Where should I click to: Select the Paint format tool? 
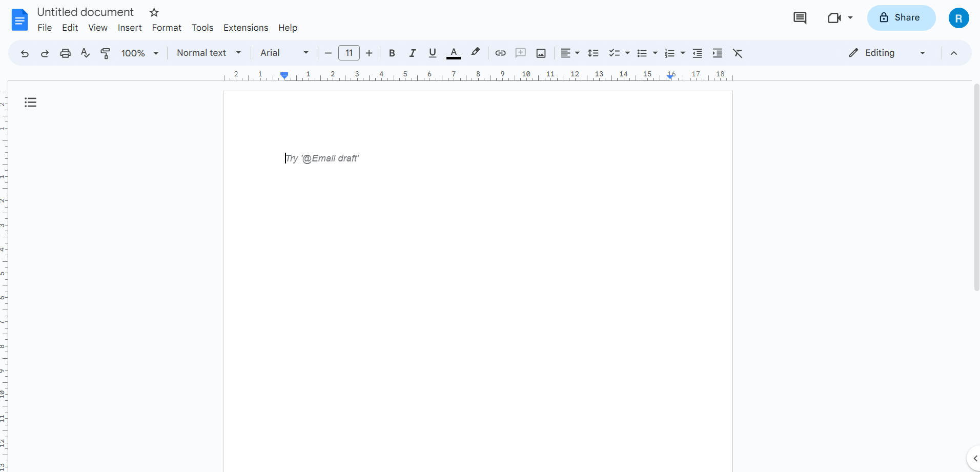(x=105, y=53)
